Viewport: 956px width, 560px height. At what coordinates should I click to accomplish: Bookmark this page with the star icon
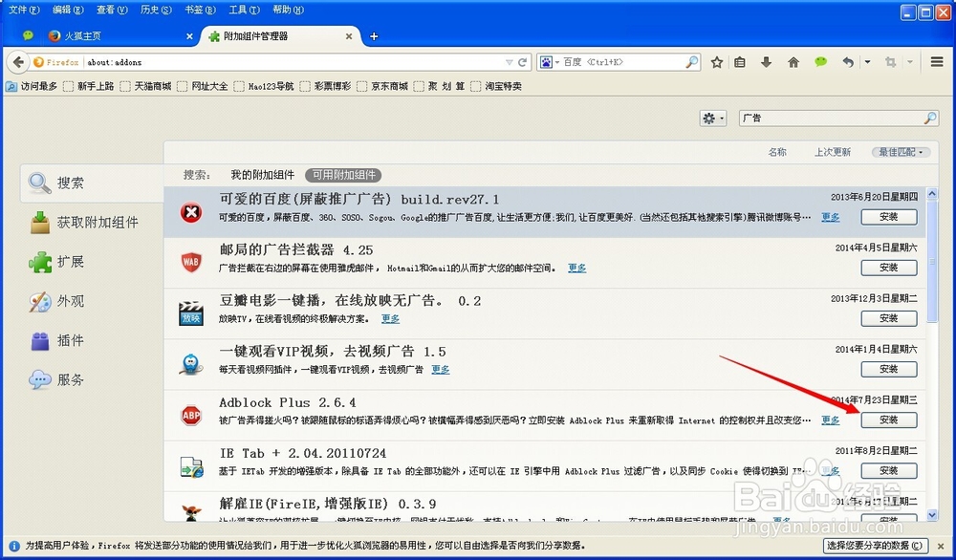click(x=717, y=61)
